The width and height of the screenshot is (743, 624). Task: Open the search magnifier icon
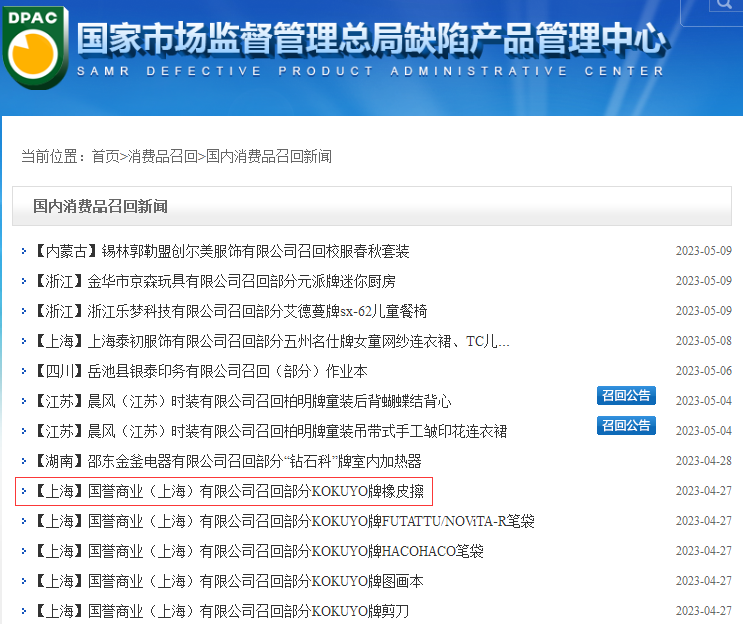click(725, 4)
